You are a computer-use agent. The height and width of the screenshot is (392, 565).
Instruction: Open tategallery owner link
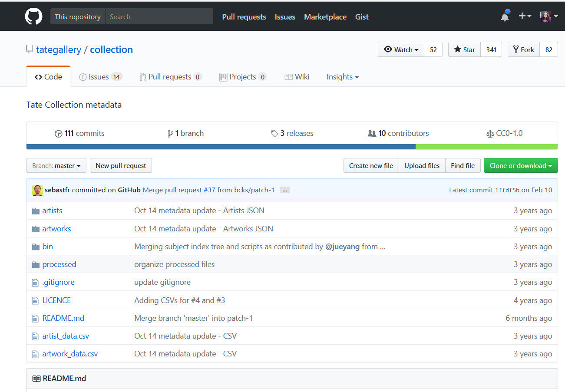pos(59,49)
